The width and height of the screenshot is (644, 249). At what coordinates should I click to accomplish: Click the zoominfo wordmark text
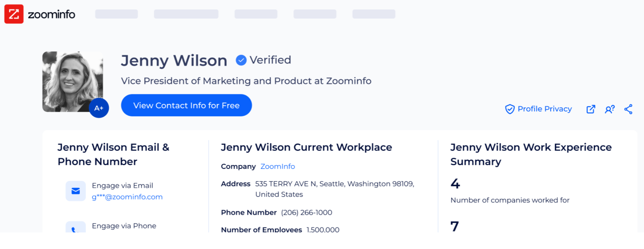pyautogui.click(x=52, y=15)
